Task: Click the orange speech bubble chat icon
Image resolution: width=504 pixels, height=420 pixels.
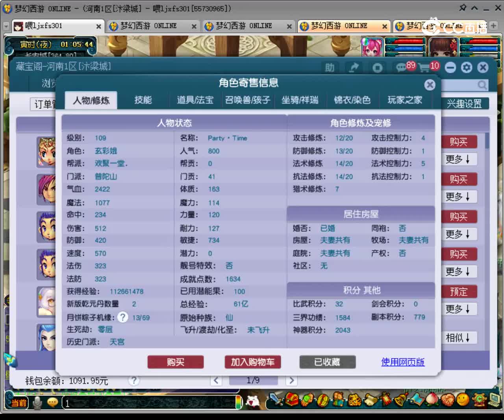Action: [x=53, y=402]
